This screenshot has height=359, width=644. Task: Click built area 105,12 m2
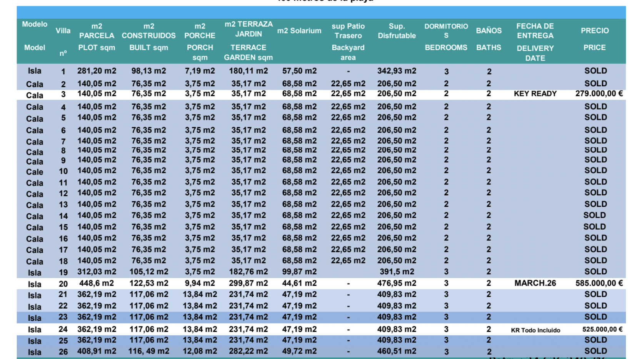pos(148,272)
